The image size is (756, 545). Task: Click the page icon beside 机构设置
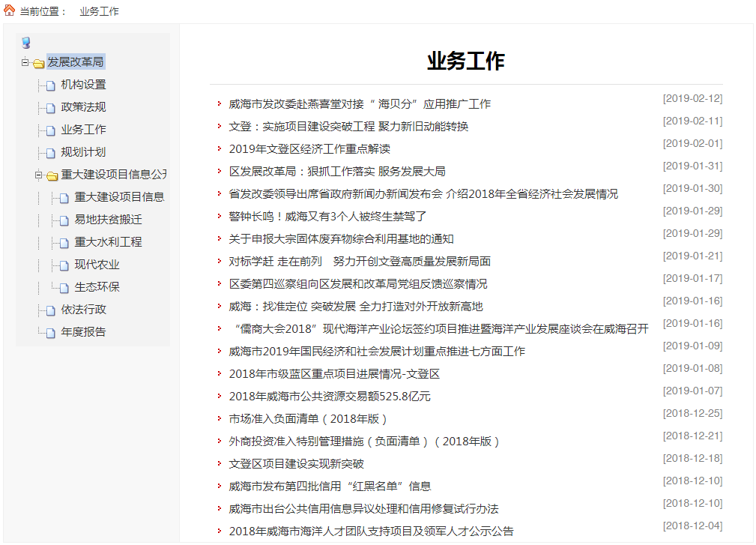51,85
